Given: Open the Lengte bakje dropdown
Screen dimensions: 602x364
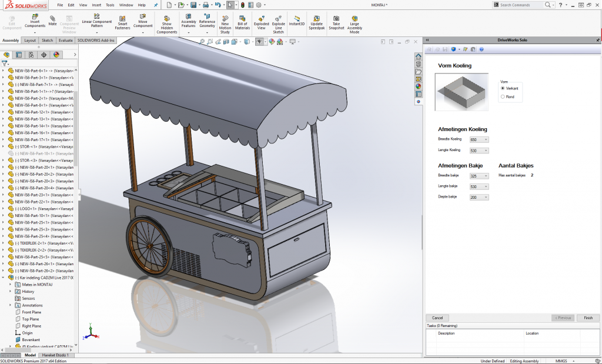Looking at the screenshot, I should 479,186.
